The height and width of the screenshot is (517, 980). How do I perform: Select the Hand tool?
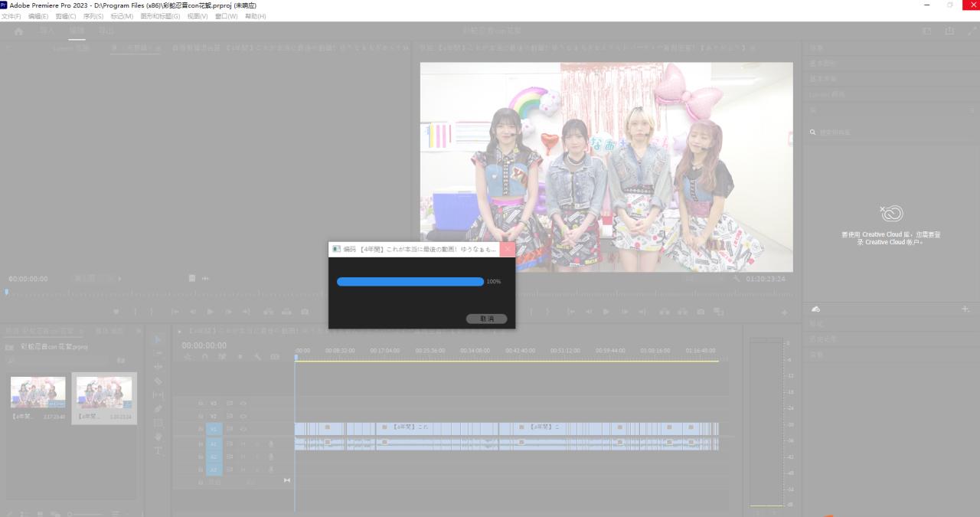coord(158,437)
